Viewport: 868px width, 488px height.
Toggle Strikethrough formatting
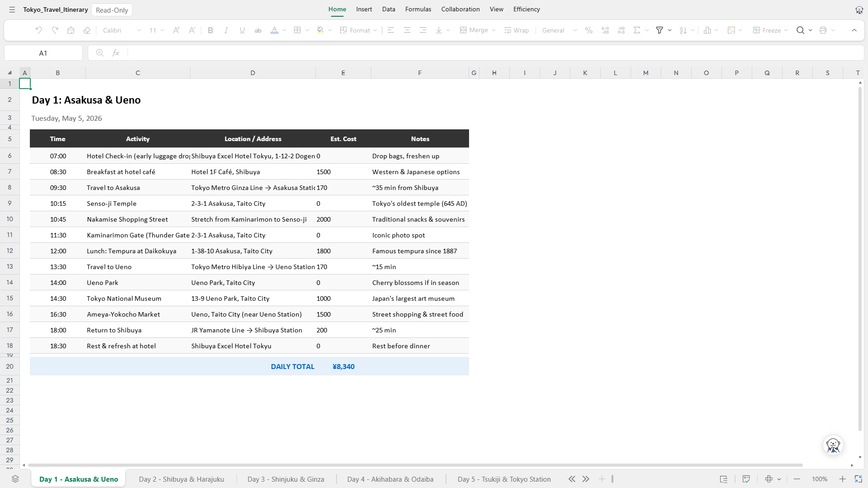258,30
